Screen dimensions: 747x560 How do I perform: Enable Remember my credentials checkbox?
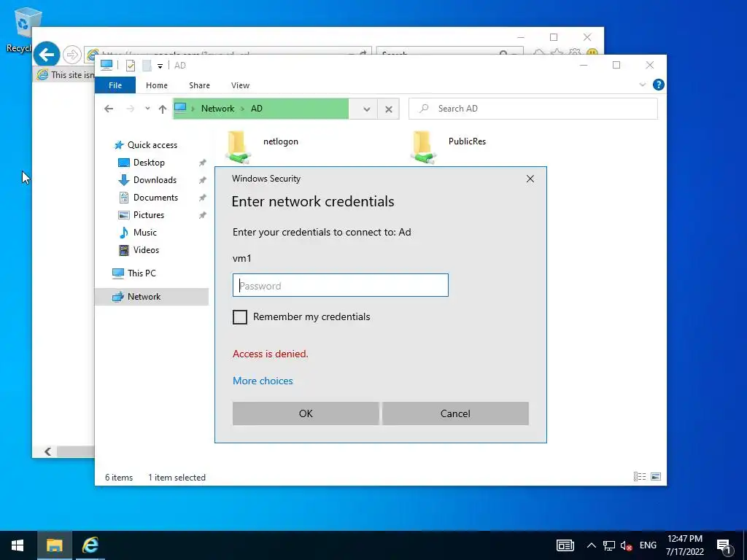[x=239, y=317]
